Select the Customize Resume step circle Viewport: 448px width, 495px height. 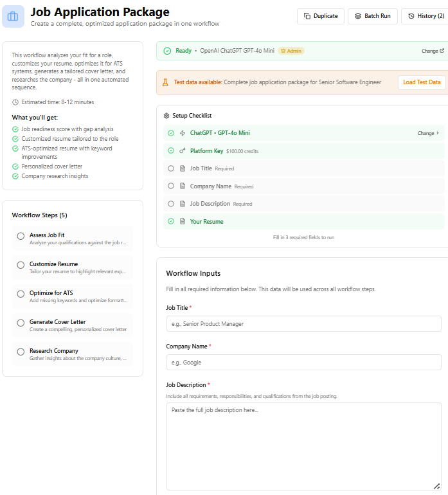21,265
